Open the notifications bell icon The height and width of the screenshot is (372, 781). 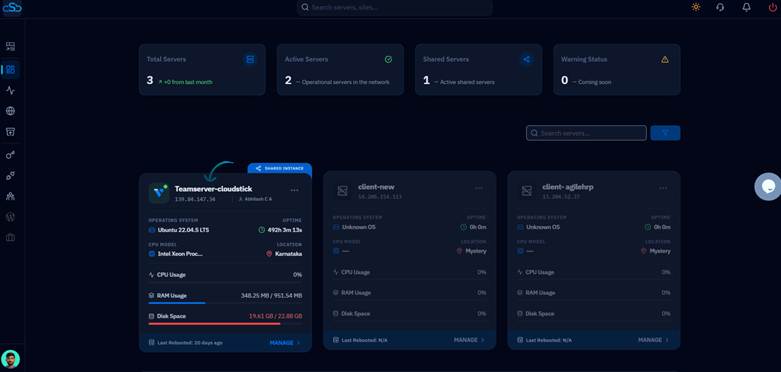(x=747, y=7)
